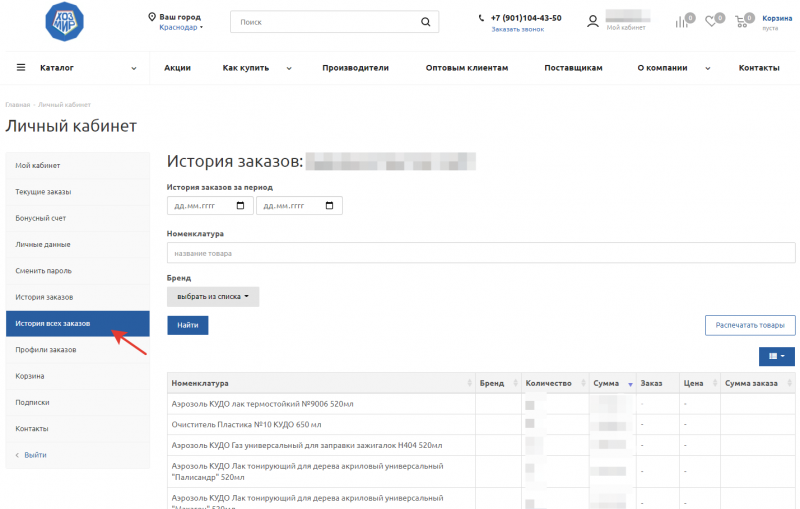This screenshot has width=800, height=509.
Task: Open the favorites heart icon
Action: tap(711, 22)
